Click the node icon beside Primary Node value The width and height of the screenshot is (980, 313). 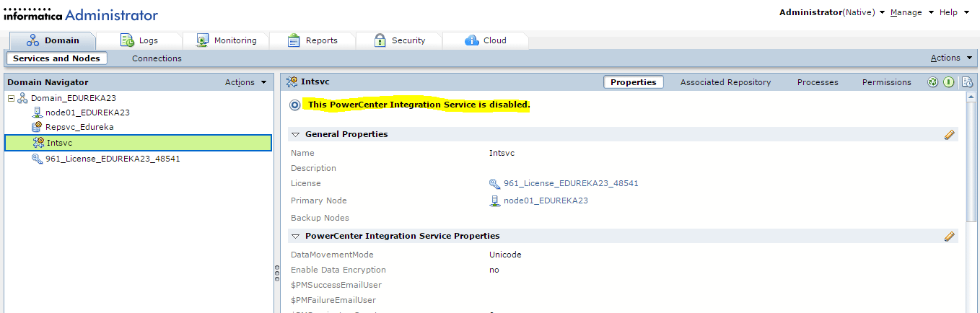(494, 200)
